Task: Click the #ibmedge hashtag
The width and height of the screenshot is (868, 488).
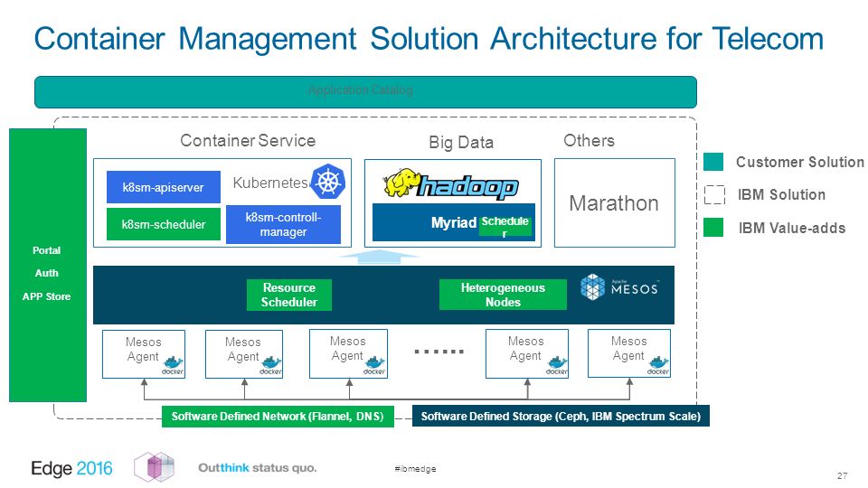Action: (x=415, y=469)
